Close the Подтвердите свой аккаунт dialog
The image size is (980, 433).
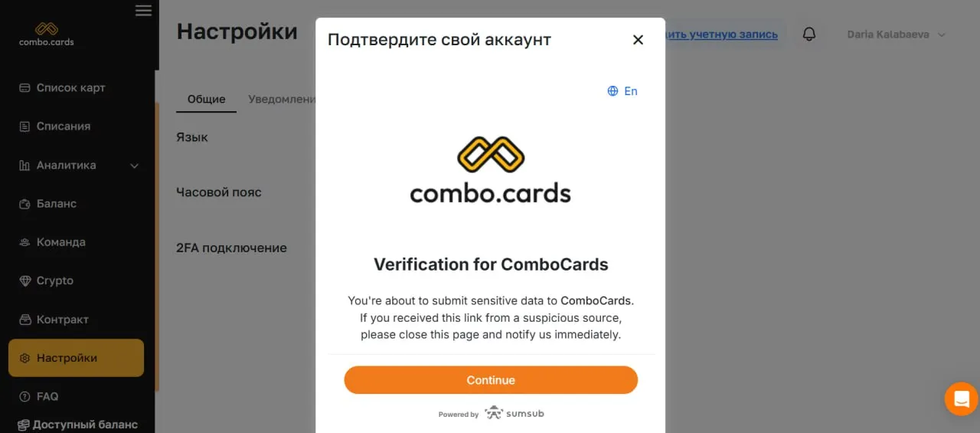[x=638, y=40]
